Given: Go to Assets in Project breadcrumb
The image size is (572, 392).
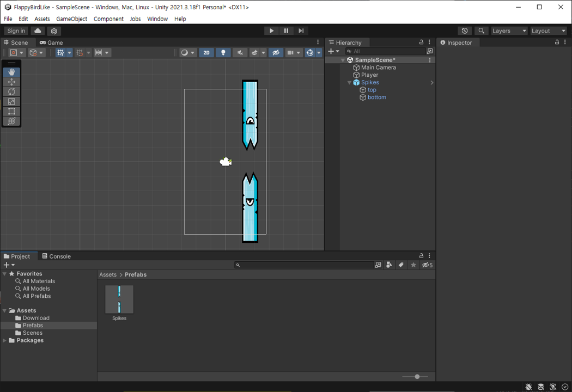Looking at the screenshot, I should pos(108,274).
